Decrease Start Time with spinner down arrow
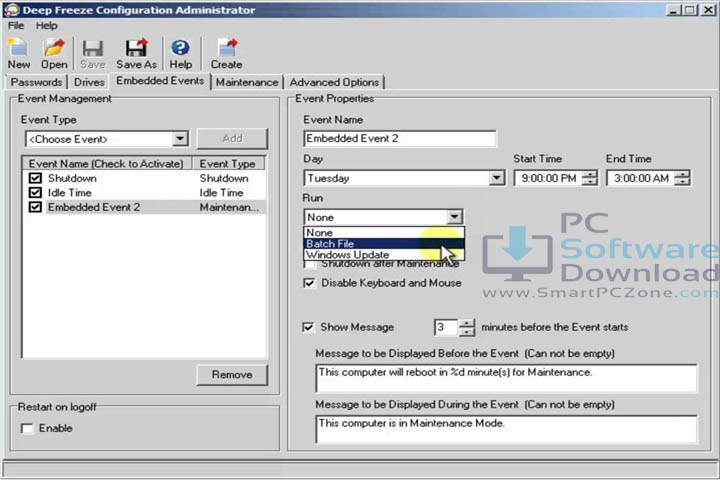 click(x=590, y=182)
